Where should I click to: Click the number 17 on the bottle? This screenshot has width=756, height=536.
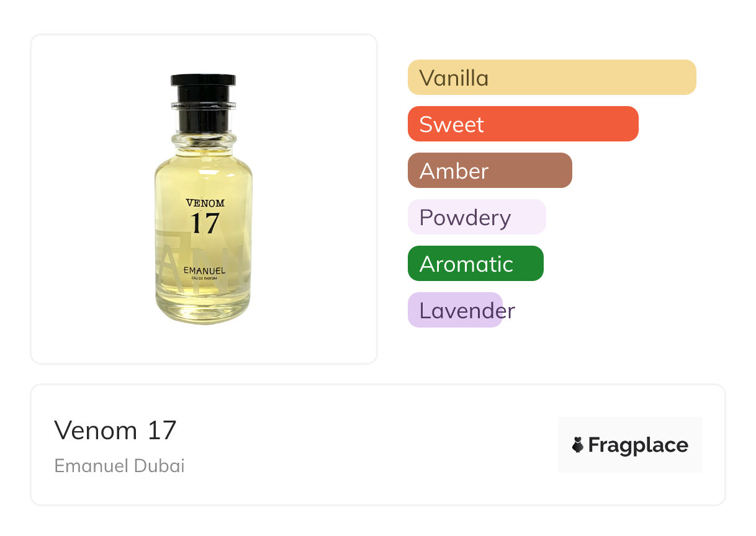click(205, 223)
